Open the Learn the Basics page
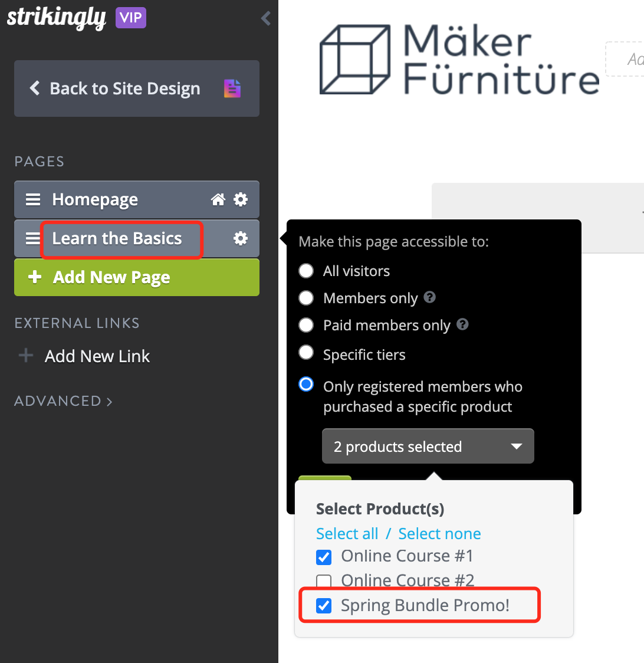644x663 pixels. point(117,238)
